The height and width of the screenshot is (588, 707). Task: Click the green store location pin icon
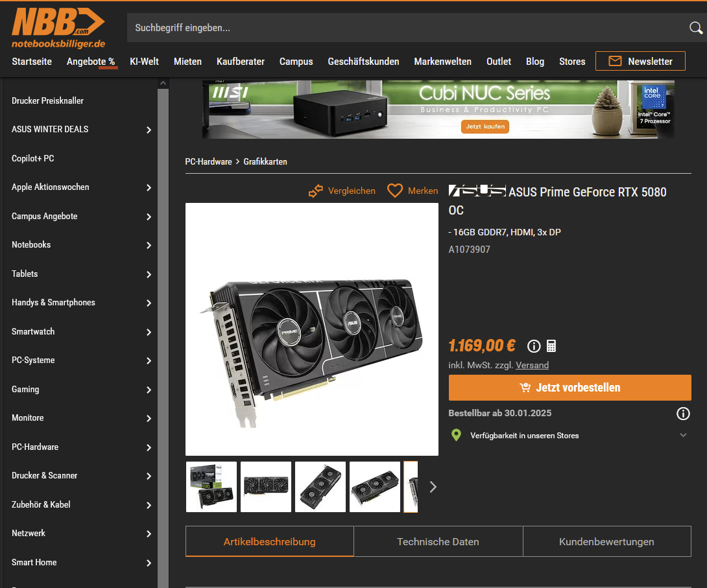click(456, 435)
